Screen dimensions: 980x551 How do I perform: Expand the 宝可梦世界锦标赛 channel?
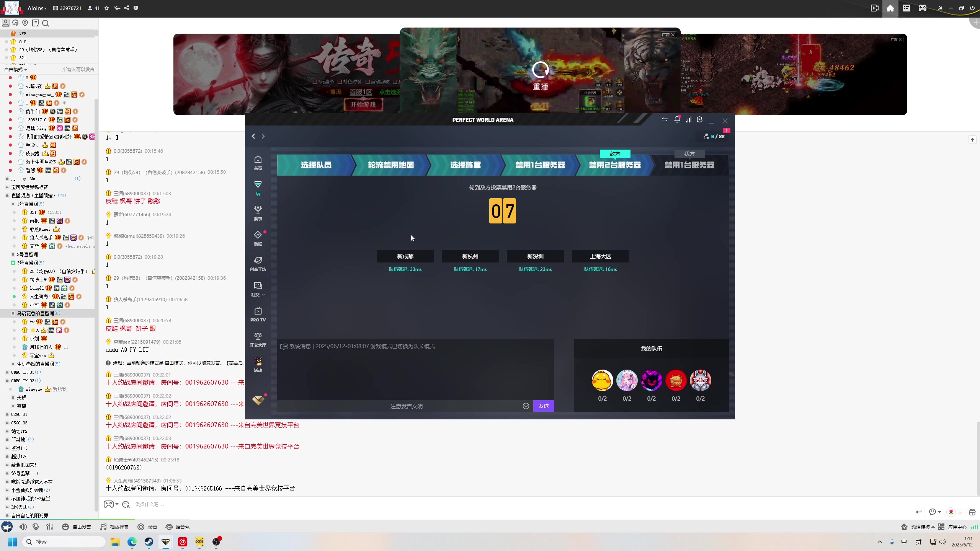7,187
